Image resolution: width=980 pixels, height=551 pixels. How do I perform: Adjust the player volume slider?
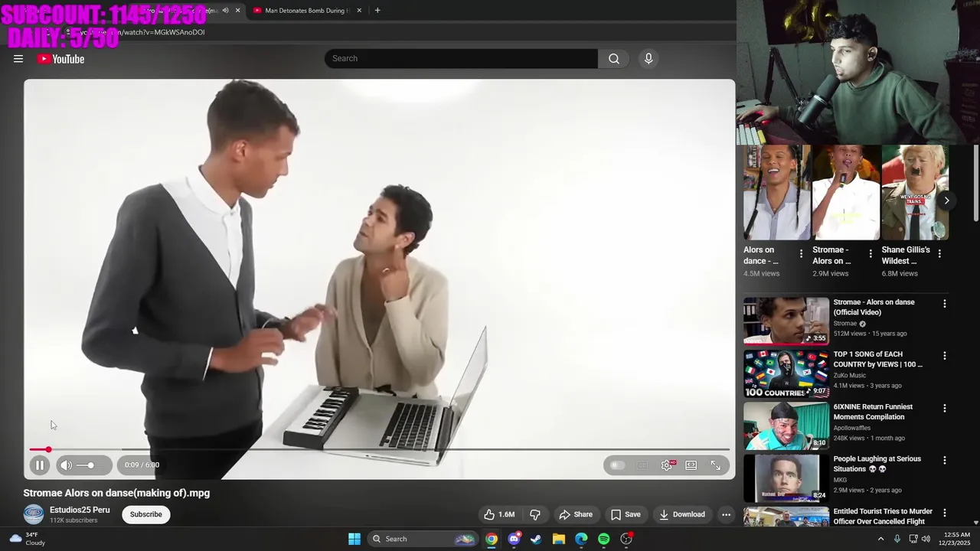(88, 465)
